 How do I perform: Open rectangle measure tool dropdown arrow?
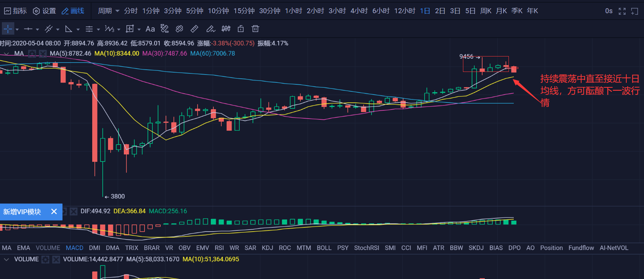pyautogui.click(x=139, y=29)
